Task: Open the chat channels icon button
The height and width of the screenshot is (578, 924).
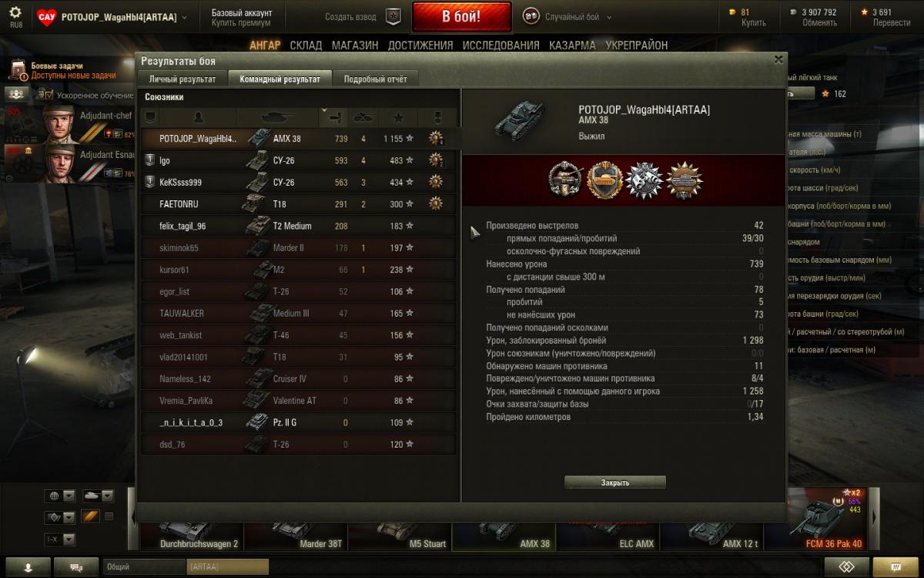Action: 76,566
